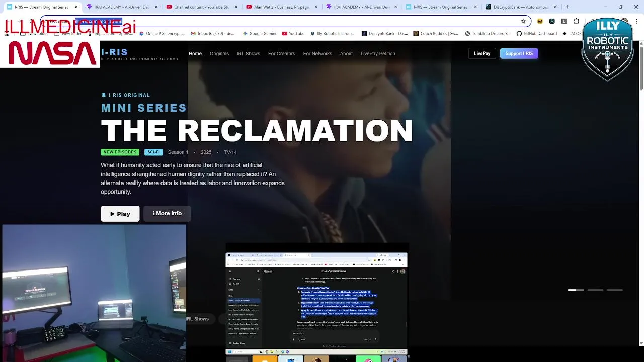Click the SCI-FI genre badge
The width and height of the screenshot is (644, 362).
153,152
